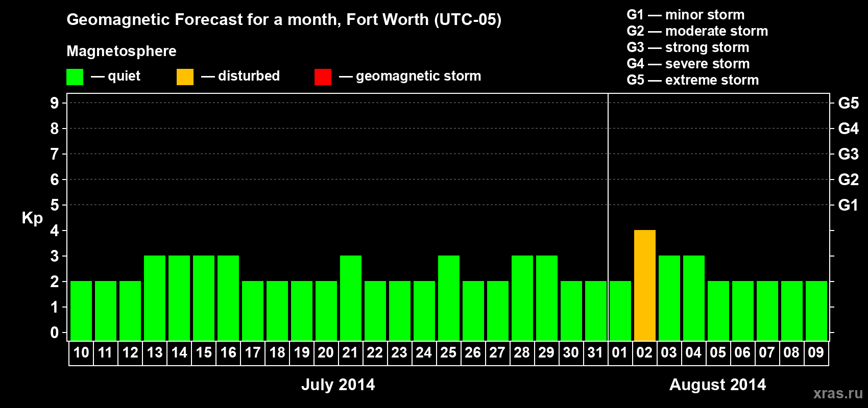The height and width of the screenshot is (408, 868).
Task: Click the 'G5 — extreme storm' legend line
Action: click(x=693, y=80)
